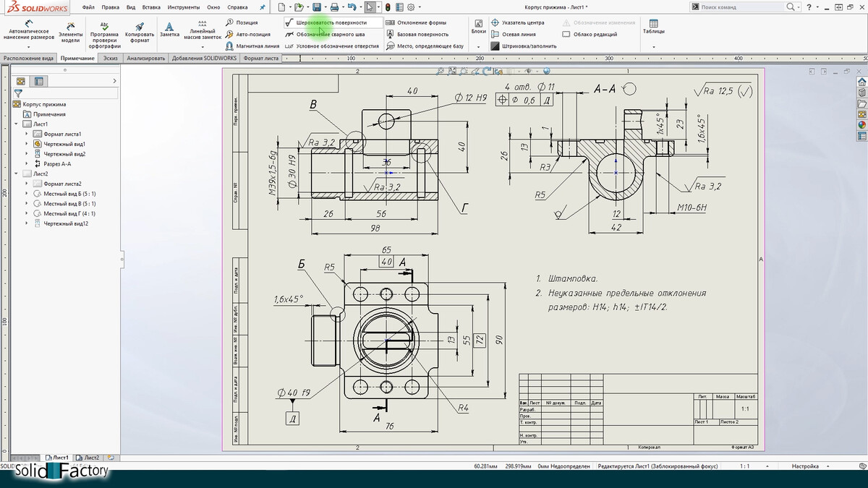Select Примечания in the tree
The image size is (868, 488).
49,114
